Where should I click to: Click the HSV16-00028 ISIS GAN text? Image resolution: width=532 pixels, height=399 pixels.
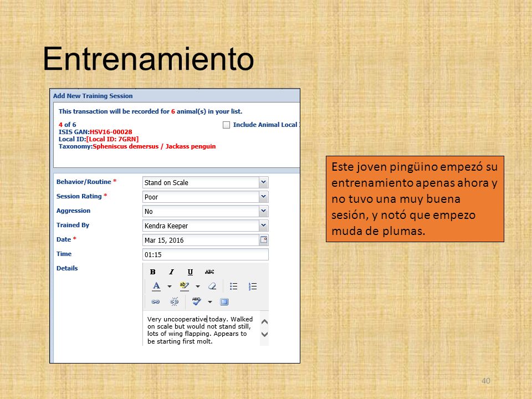click(111, 132)
